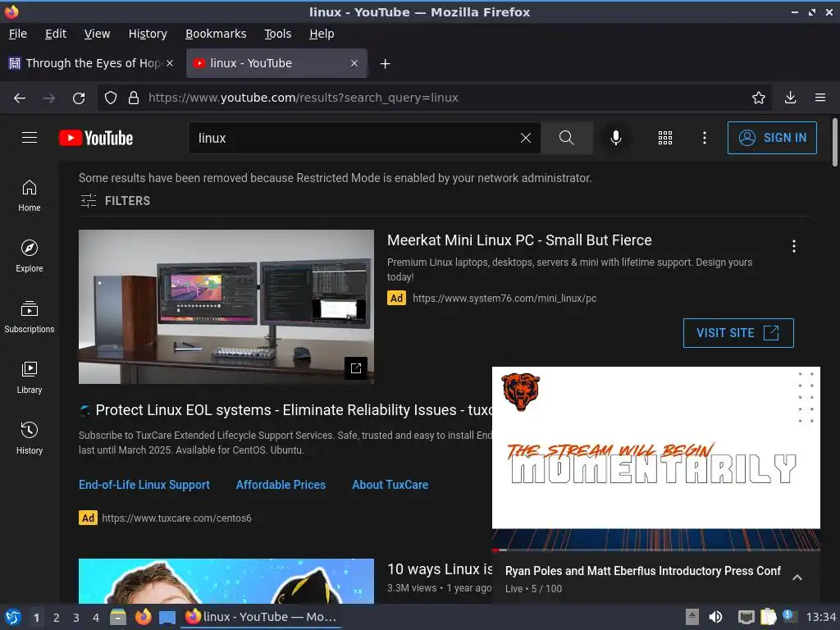Screen dimensions: 840x630
Task: Click the Meerkat Mini Linux PC title
Action: [x=519, y=240]
